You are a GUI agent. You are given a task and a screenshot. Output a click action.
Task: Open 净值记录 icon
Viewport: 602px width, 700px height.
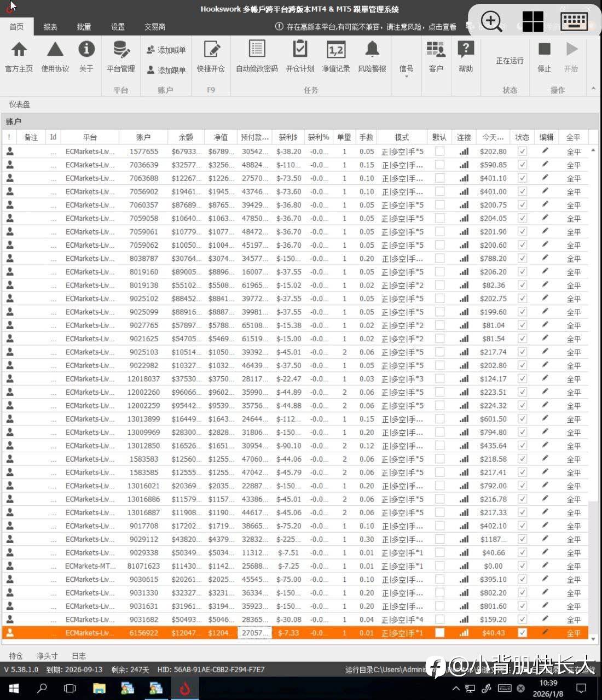point(335,57)
